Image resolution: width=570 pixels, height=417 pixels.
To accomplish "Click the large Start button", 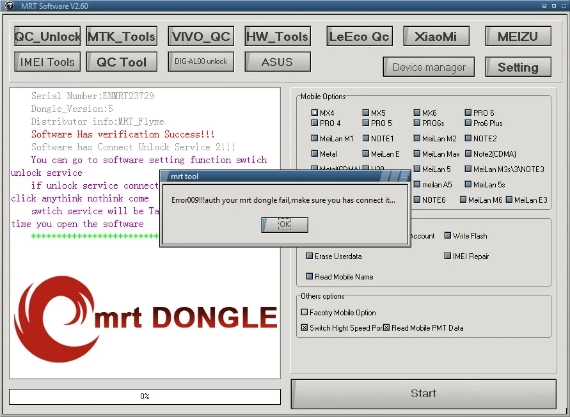I will (x=424, y=394).
